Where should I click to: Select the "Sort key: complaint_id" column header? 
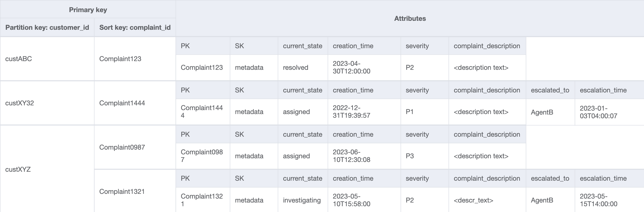(135, 27)
